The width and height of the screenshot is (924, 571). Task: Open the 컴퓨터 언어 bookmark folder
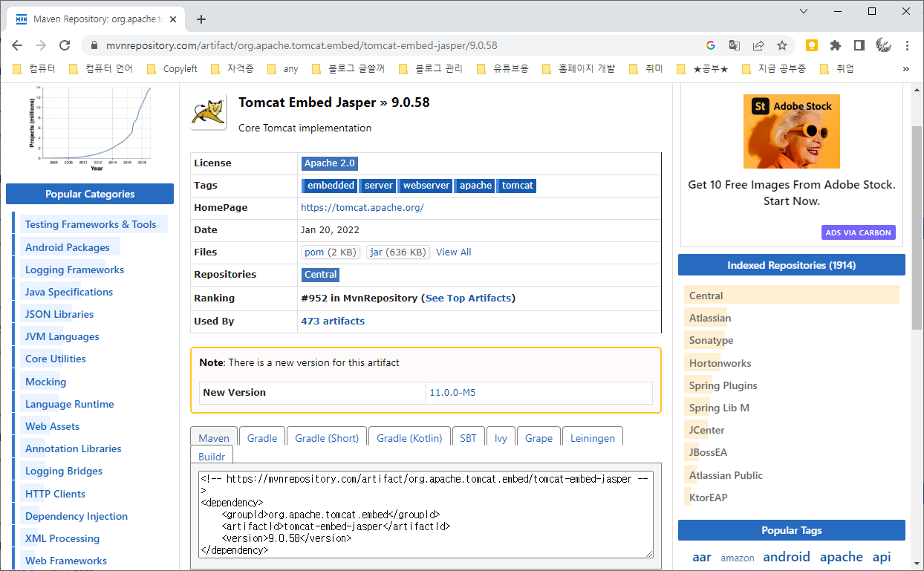pyautogui.click(x=100, y=68)
